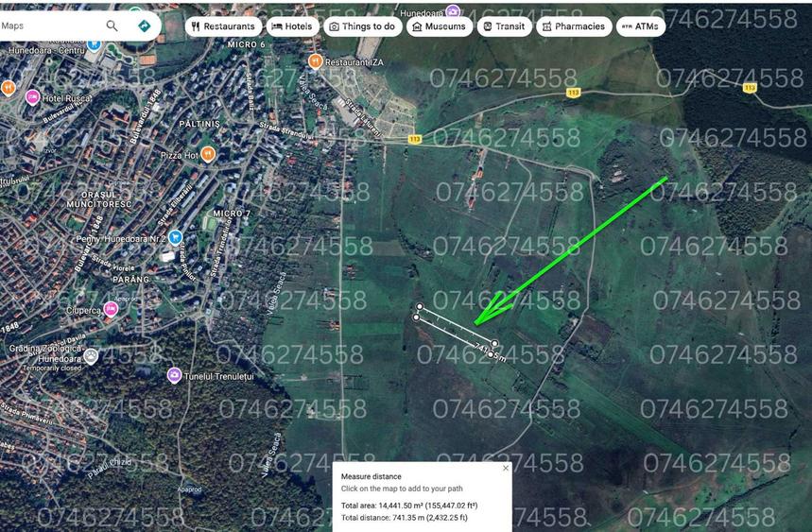Open Gradina Zoologica Hunedoara marker
812x532 pixels.
tap(91, 356)
